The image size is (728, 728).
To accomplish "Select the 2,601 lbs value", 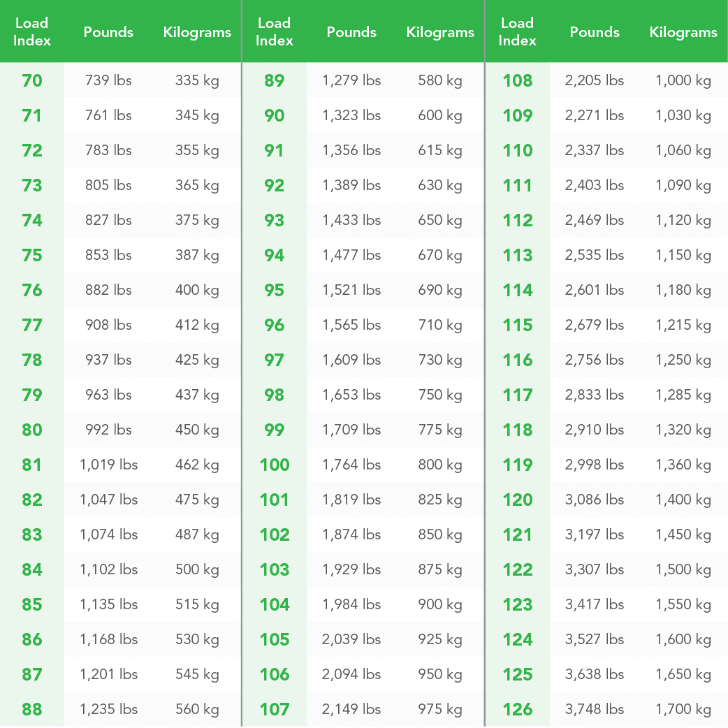I will [595, 291].
